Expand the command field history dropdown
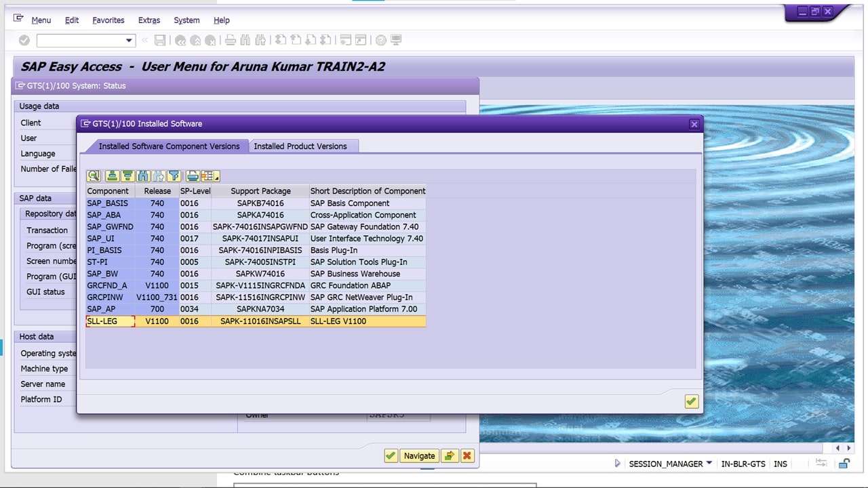This screenshot has width=868, height=488. pos(130,41)
